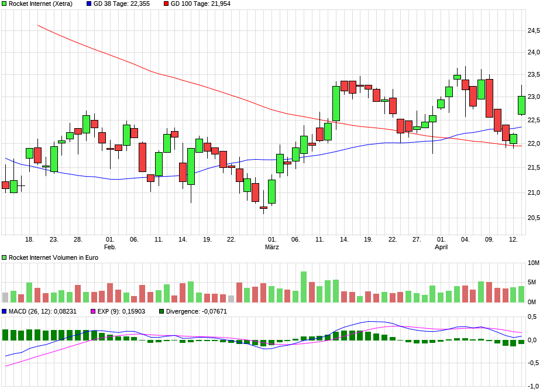Screen dimensions: 550x392
Task: Toggle the GD 100 moving average visibility
Action: point(165,5)
